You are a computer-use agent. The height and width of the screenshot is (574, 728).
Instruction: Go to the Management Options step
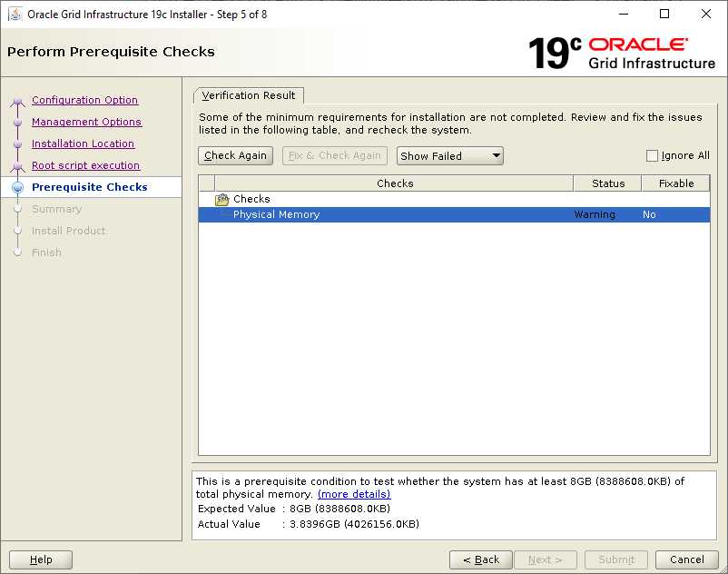pos(86,122)
